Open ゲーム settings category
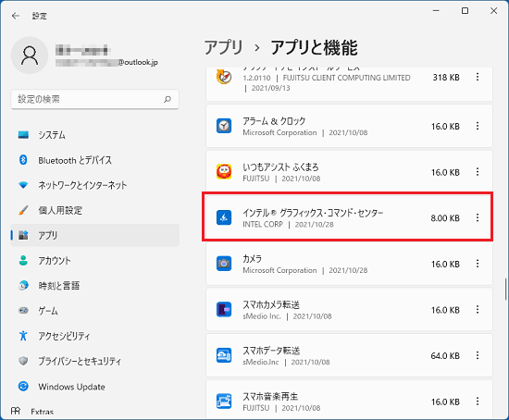509x420 pixels. click(x=94, y=311)
